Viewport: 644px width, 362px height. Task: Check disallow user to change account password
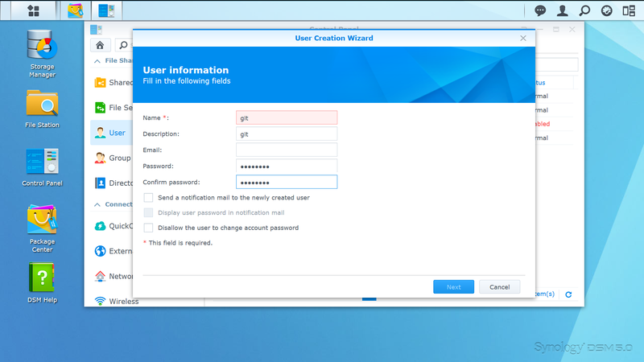click(x=148, y=228)
